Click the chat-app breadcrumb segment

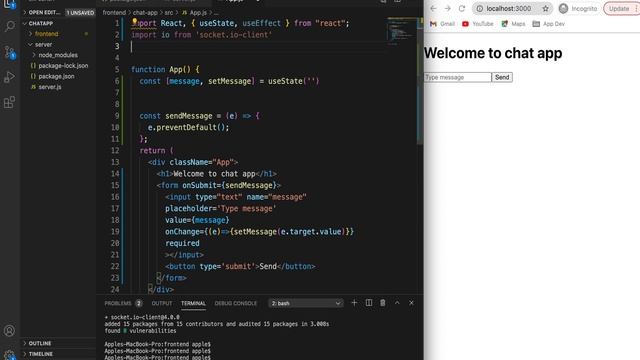pyautogui.click(x=145, y=13)
